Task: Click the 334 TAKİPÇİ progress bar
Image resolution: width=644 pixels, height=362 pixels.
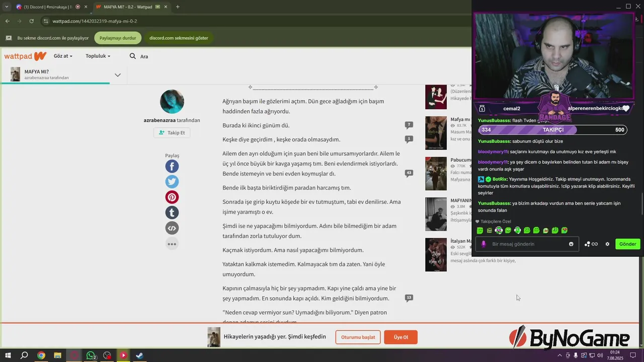Action: (x=552, y=130)
